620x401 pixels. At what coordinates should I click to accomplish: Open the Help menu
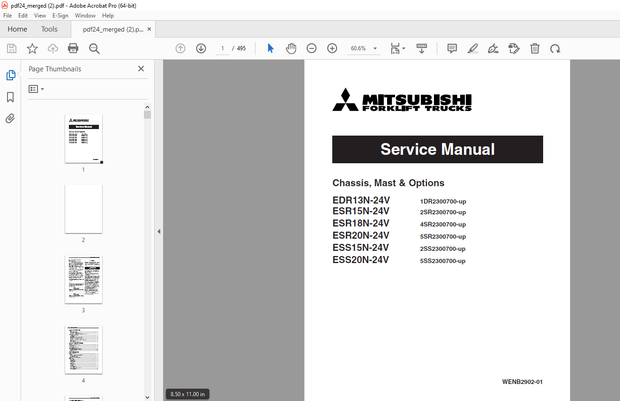tap(108, 15)
